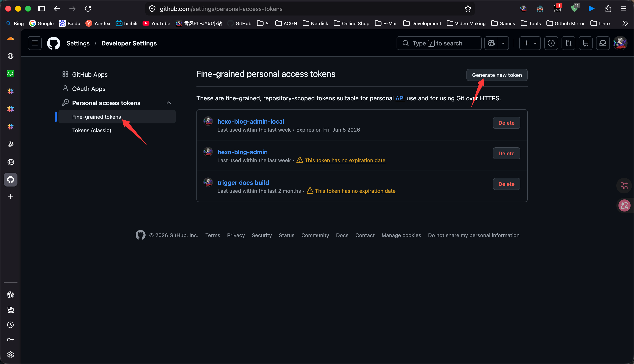Viewport: 634px width, 364px height.
Task: Open the Docs footer link
Action: 342,235
